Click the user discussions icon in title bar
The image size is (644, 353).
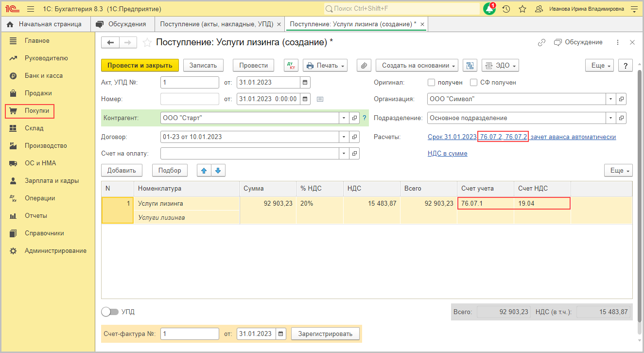(539, 9)
